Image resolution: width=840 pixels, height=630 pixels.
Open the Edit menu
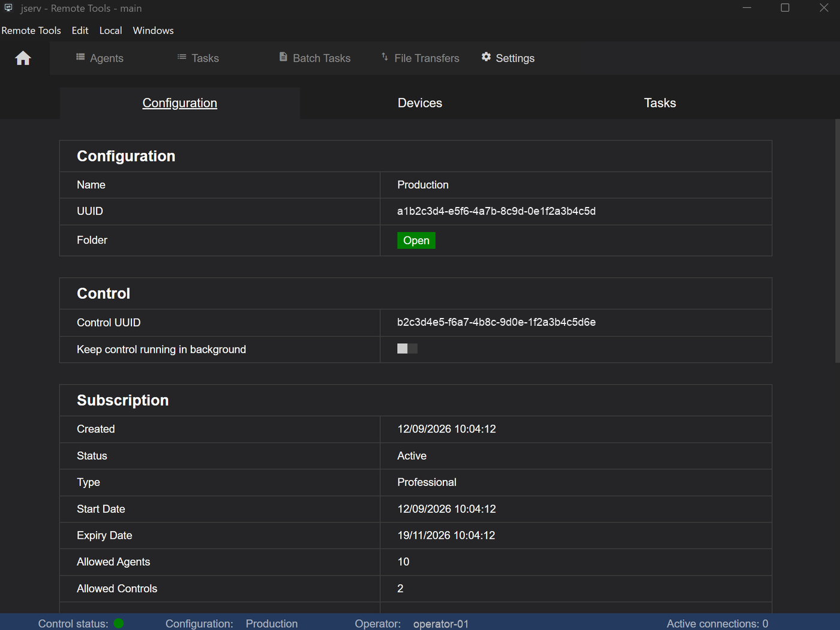click(x=80, y=31)
